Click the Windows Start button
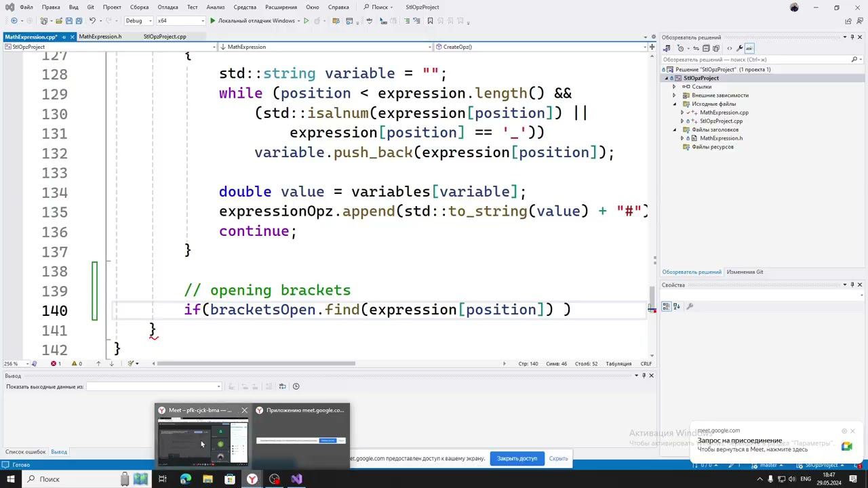The image size is (868, 488). click(x=10, y=479)
